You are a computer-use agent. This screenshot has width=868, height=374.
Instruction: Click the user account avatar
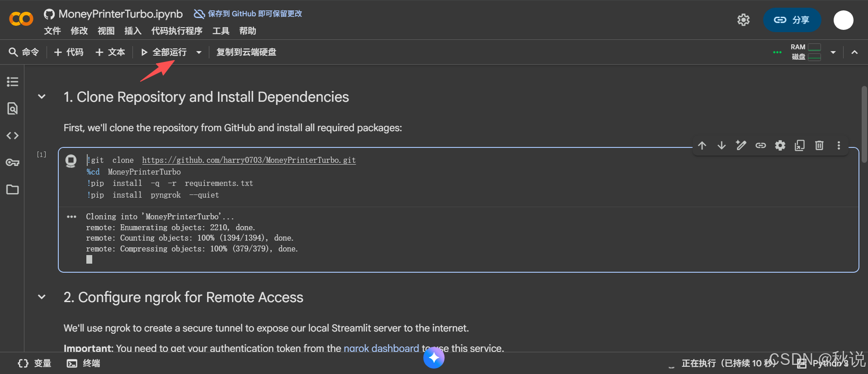pyautogui.click(x=843, y=20)
